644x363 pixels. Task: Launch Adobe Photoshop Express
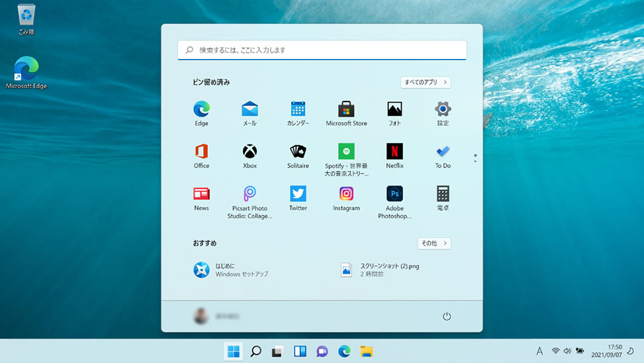point(394,202)
